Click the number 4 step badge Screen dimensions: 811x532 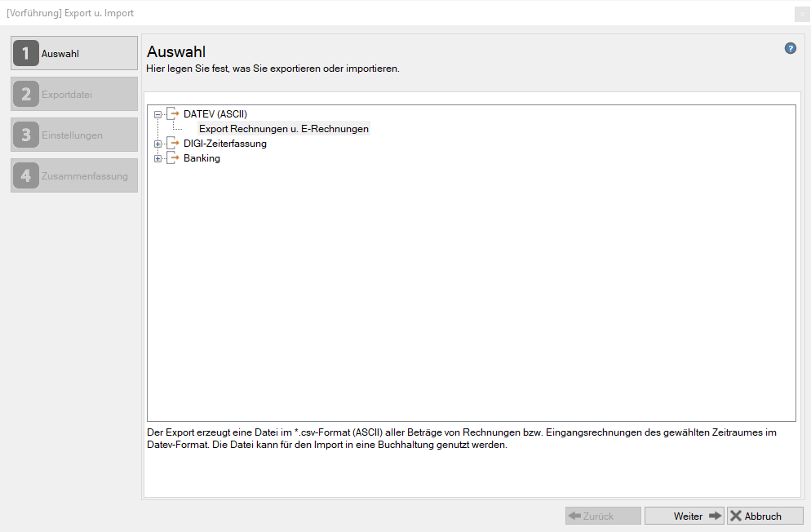[x=26, y=175]
